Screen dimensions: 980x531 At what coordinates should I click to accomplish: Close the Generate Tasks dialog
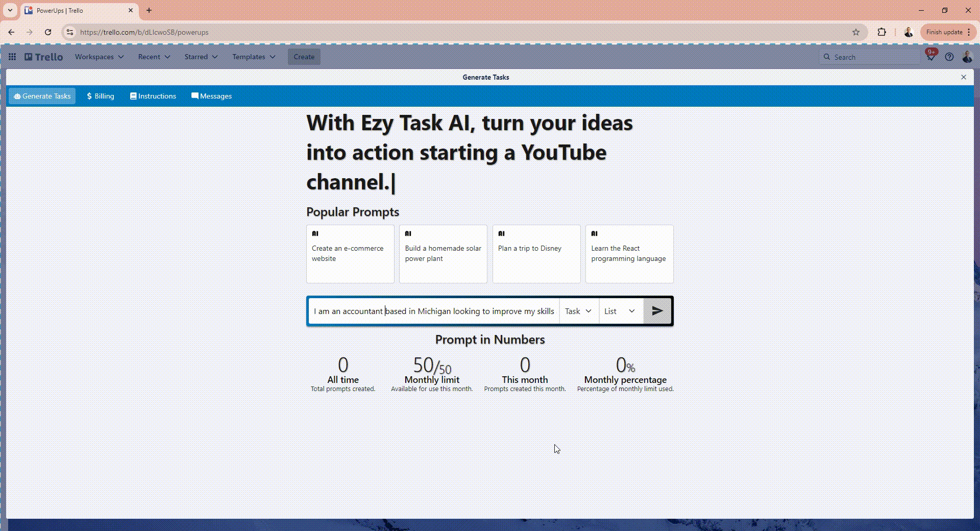pyautogui.click(x=964, y=77)
